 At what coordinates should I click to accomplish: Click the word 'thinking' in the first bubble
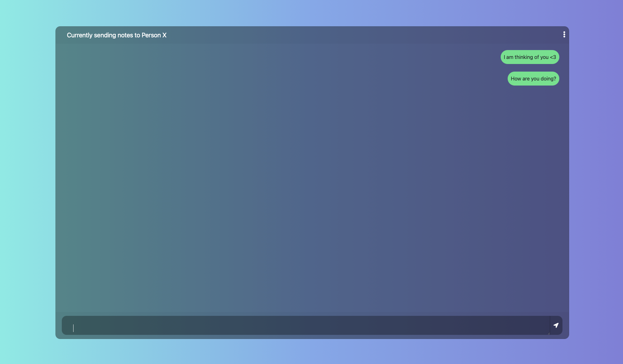coord(523,57)
